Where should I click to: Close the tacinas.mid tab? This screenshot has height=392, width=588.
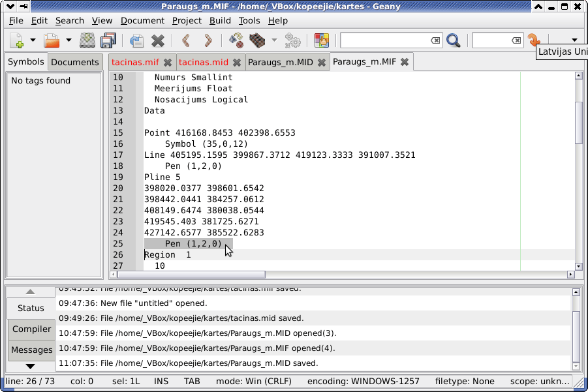(x=237, y=63)
